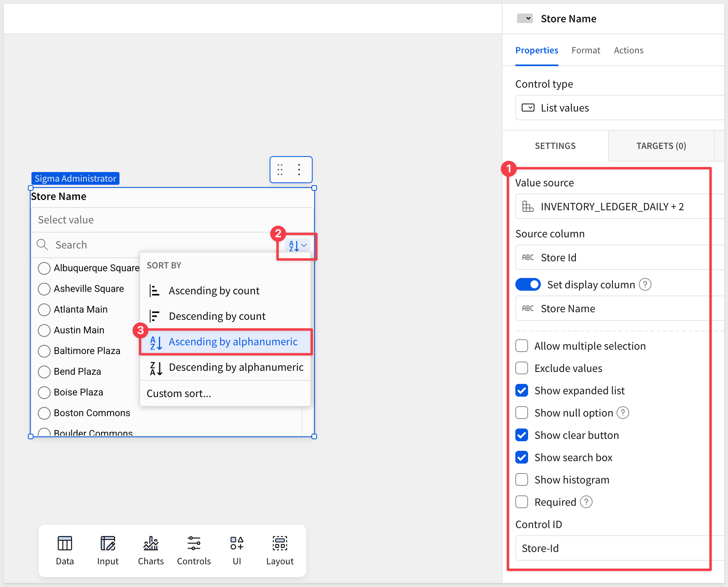This screenshot has height=587, width=728.
Task: Open the TARGETS (0) tab
Action: click(661, 146)
